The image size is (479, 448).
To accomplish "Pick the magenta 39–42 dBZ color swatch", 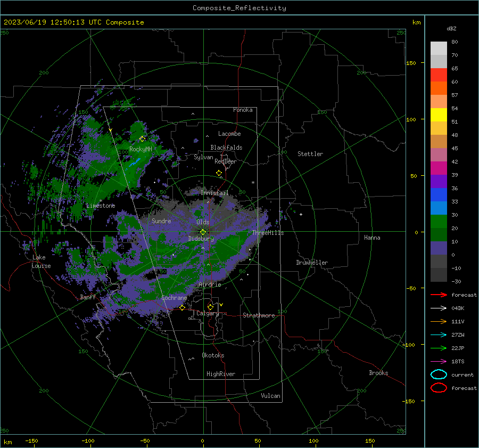I will (439, 168).
